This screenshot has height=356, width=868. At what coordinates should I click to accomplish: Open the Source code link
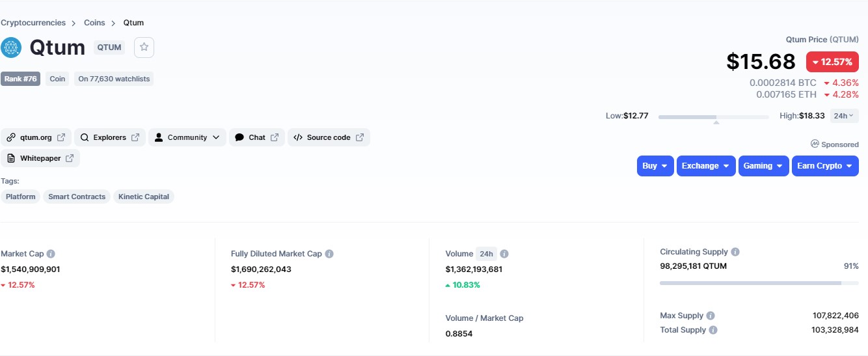click(329, 137)
